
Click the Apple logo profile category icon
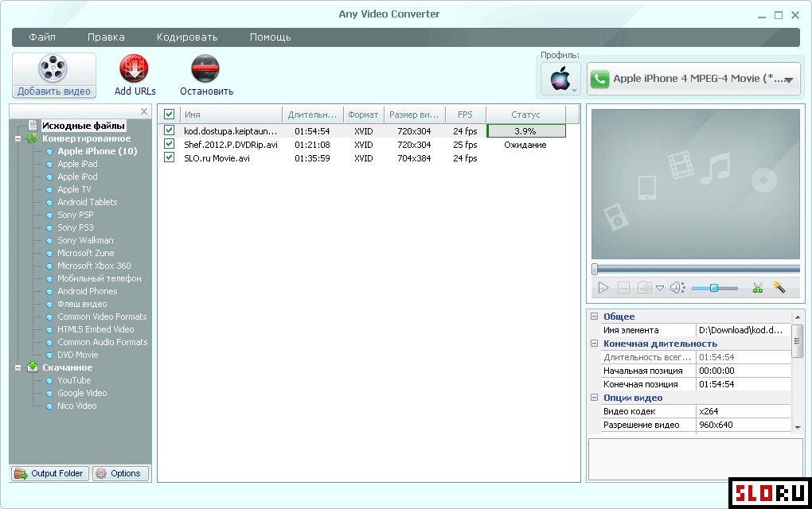(560, 80)
